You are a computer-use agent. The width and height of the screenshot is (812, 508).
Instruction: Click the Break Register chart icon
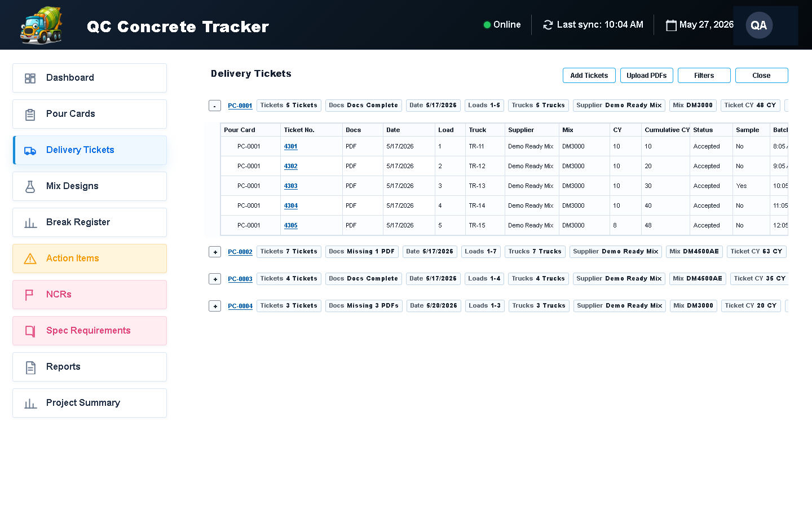[x=30, y=223]
